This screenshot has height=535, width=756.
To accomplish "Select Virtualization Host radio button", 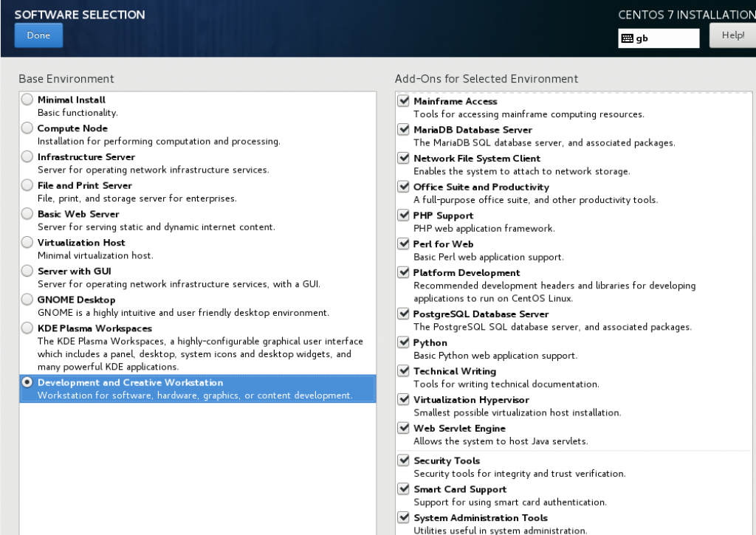I will tap(27, 242).
